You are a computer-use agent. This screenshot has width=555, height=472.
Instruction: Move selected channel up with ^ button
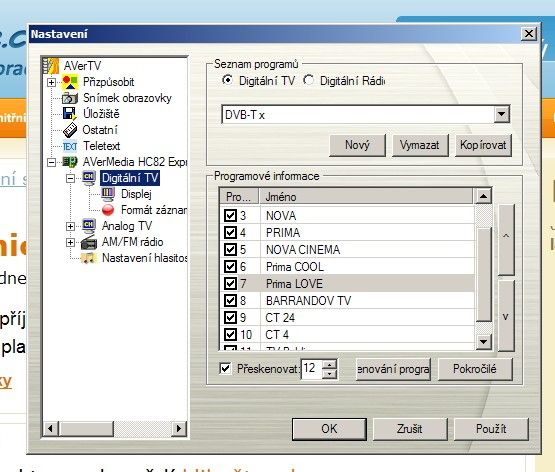[x=506, y=239]
